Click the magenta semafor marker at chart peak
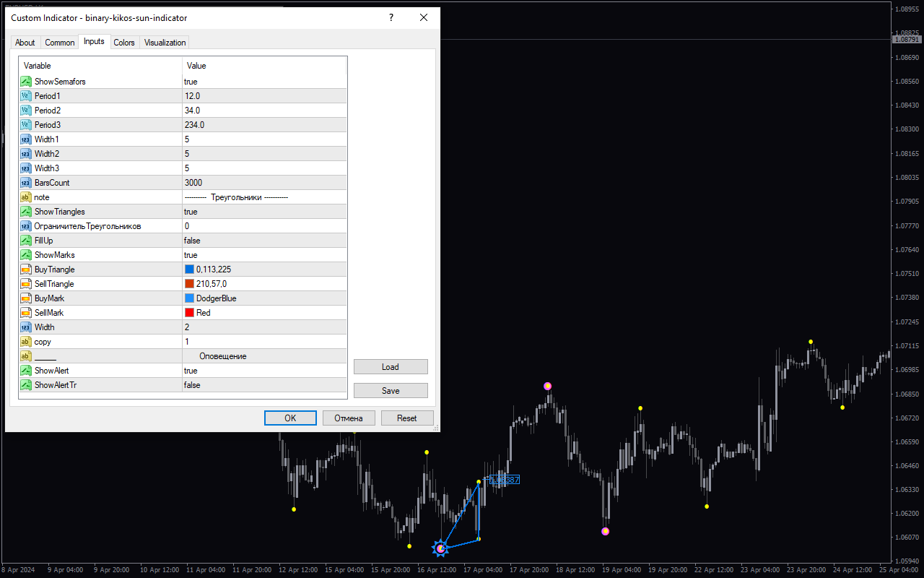This screenshot has width=924, height=578. click(x=547, y=387)
